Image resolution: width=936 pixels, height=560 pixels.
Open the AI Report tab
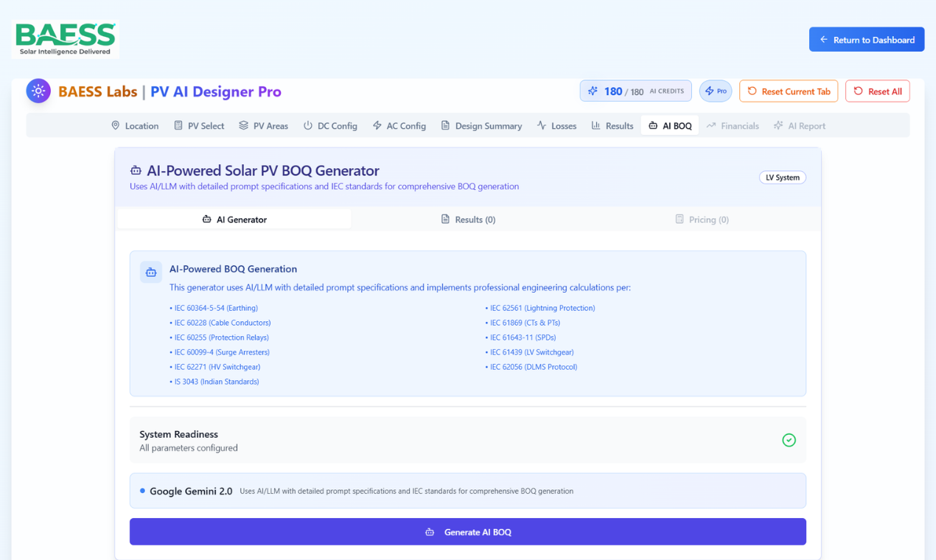pyautogui.click(x=800, y=126)
